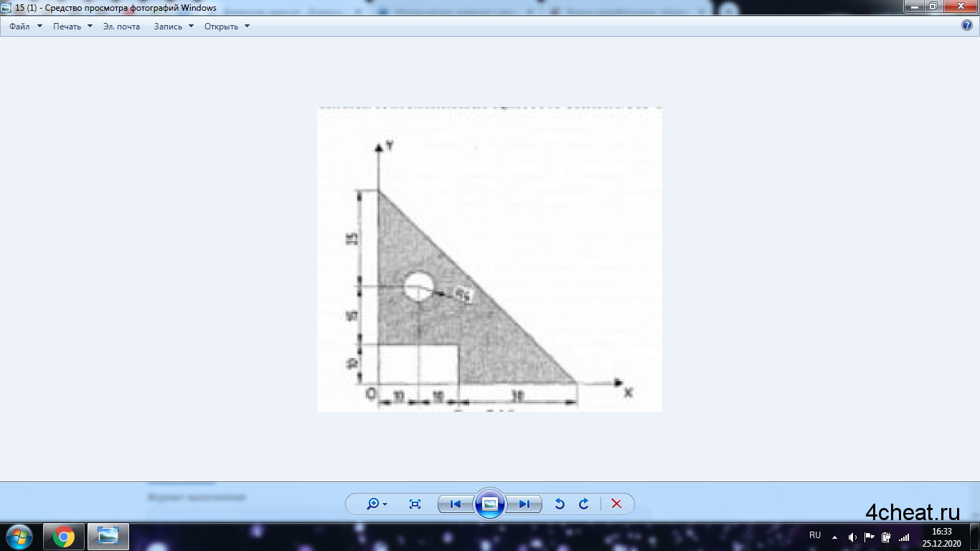Start the slideshow with the center button
Image resolution: width=980 pixels, height=551 pixels.
click(x=490, y=504)
